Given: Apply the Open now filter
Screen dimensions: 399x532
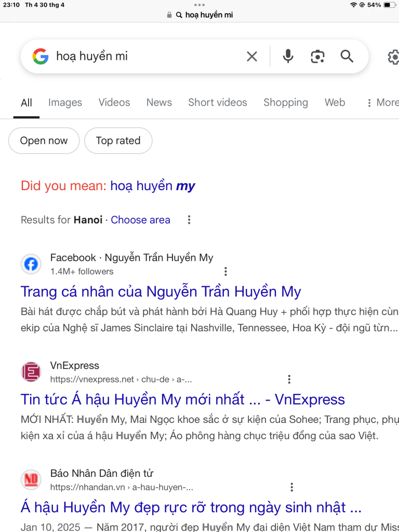Looking at the screenshot, I should 44,140.
